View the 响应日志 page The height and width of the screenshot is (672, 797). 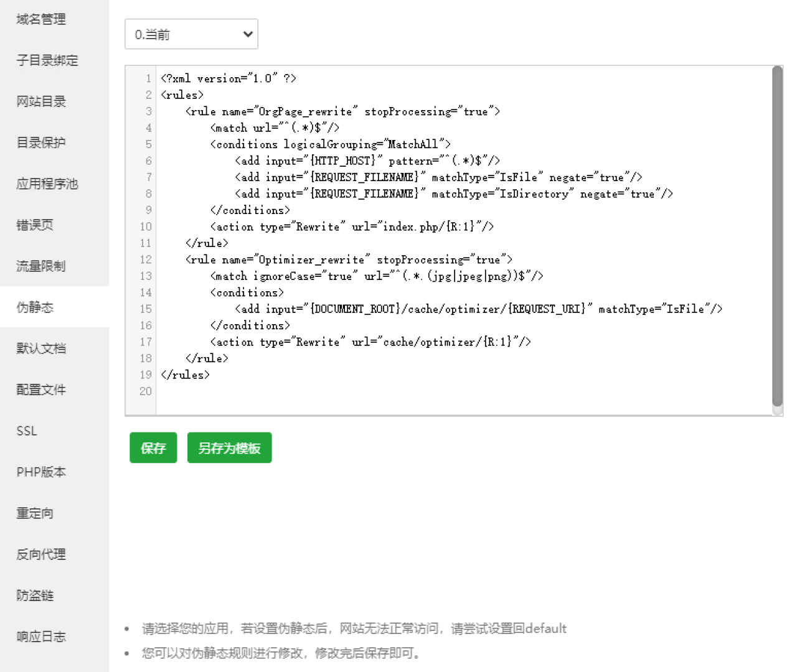(40, 635)
